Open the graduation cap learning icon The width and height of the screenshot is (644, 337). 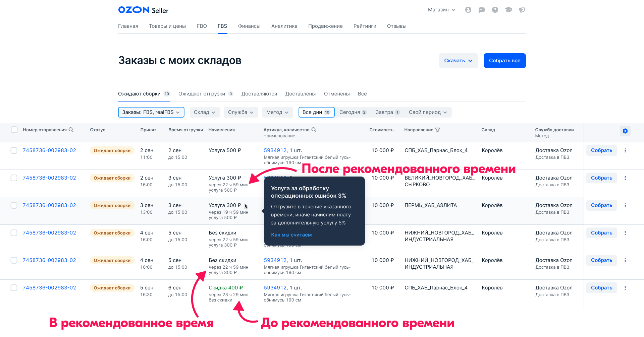point(508,10)
